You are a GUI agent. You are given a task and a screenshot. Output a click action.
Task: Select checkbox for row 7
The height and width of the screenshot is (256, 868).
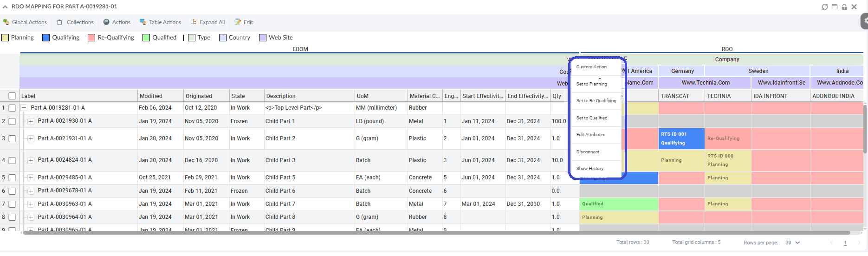pos(12,204)
